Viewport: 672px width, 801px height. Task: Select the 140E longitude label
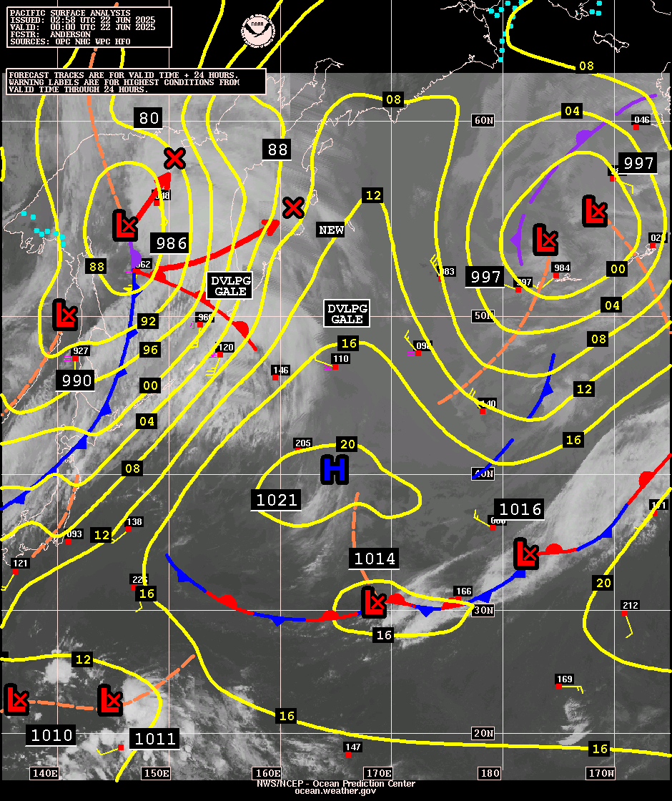(x=44, y=773)
